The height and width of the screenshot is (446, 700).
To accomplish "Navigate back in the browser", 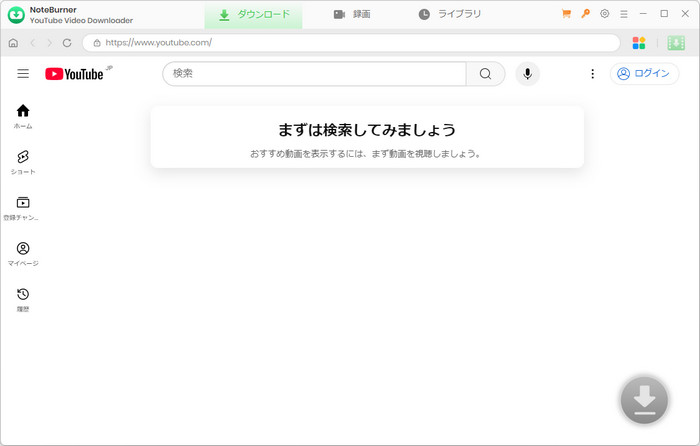I will 32,43.
